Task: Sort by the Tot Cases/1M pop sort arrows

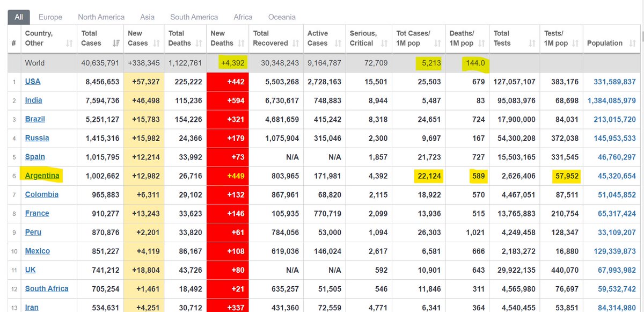Action: 437,43
